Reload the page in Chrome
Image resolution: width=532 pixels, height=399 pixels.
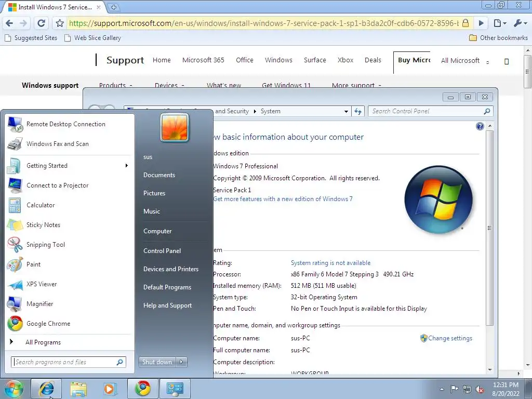tap(41, 23)
